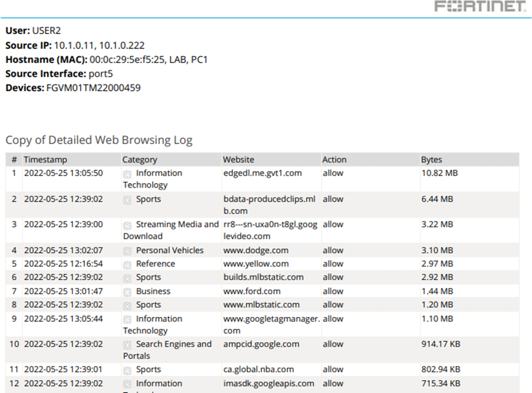This screenshot has height=393, width=532.
Task: Click the 1.44 MB bytes value
Action: [437, 291]
